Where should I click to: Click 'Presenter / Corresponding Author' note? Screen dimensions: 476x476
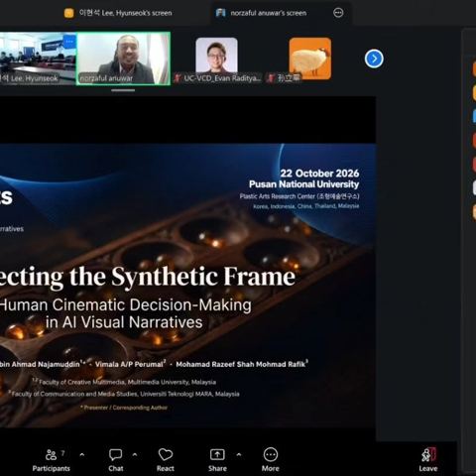[x=124, y=408]
